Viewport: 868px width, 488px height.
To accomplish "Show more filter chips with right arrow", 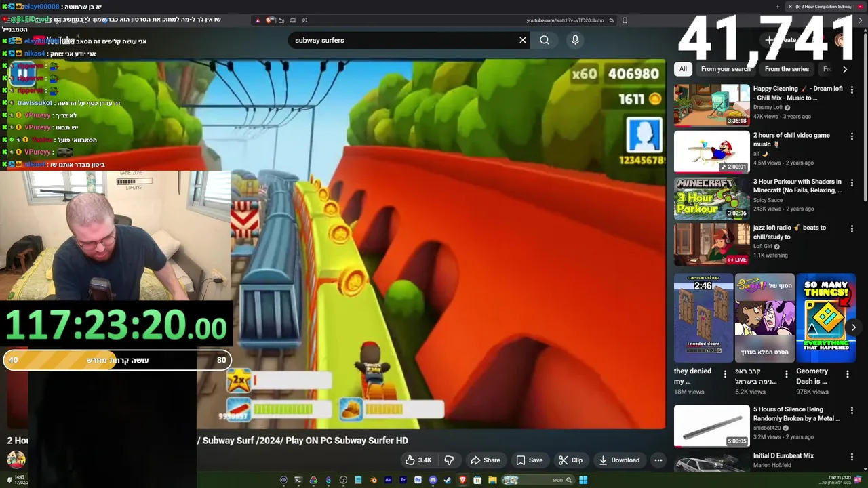I will (x=844, y=69).
